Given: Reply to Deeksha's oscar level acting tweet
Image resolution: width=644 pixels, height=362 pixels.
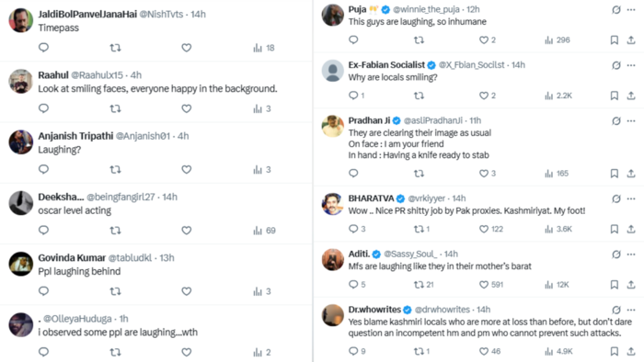Looking at the screenshot, I should pyautogui.click(x=43, y=231).
